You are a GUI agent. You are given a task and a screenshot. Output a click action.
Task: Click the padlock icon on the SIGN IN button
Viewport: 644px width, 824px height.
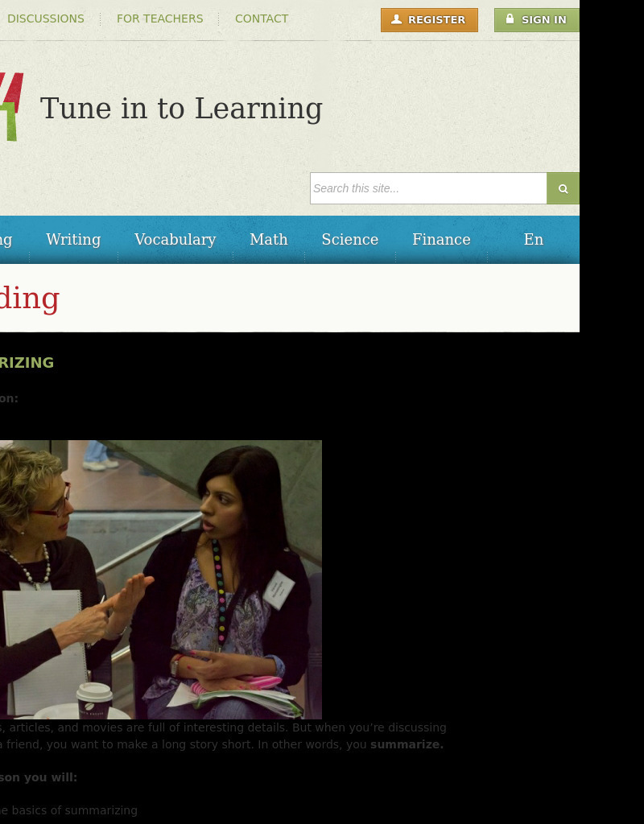(x=510, y=19)
